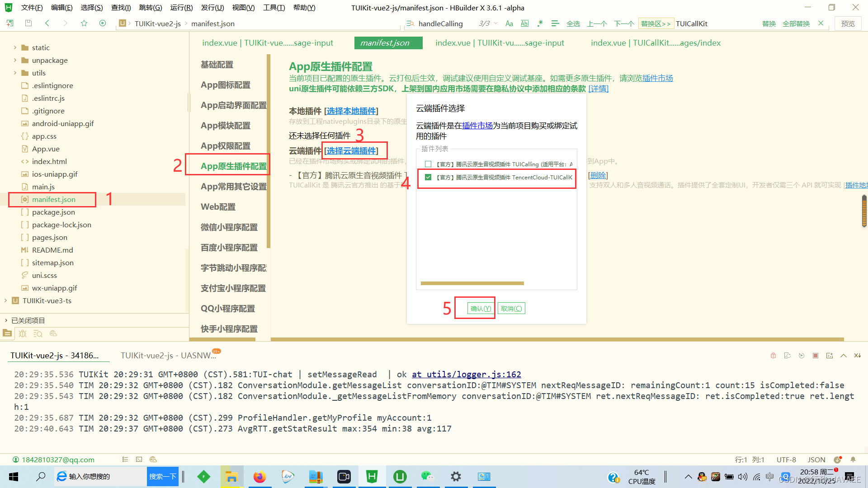Open the 工具(T) menu

click(x=274, y=8)
